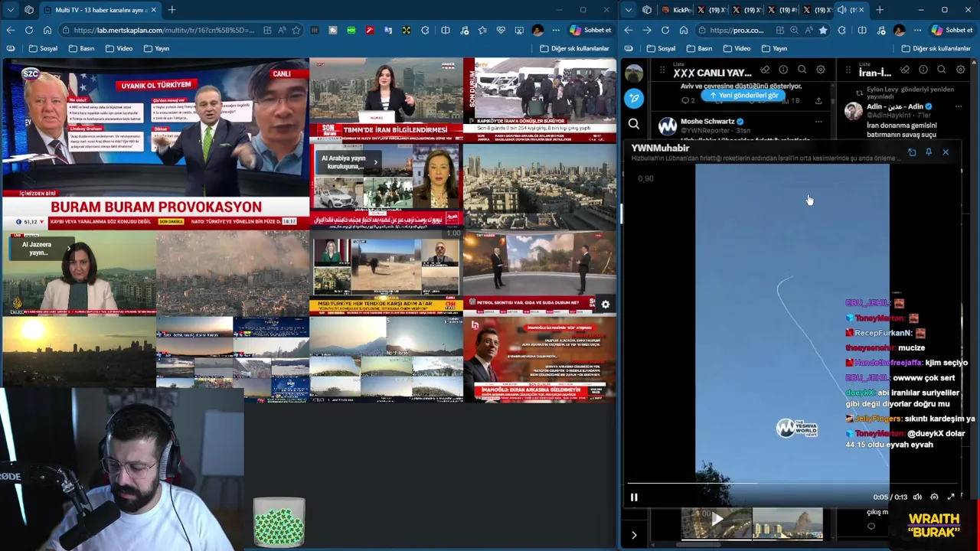Screen dimensions: 980x551
Task: Expand the X Pro sidebar chevron
Action: pyautogui.click(x=634, y=535)
